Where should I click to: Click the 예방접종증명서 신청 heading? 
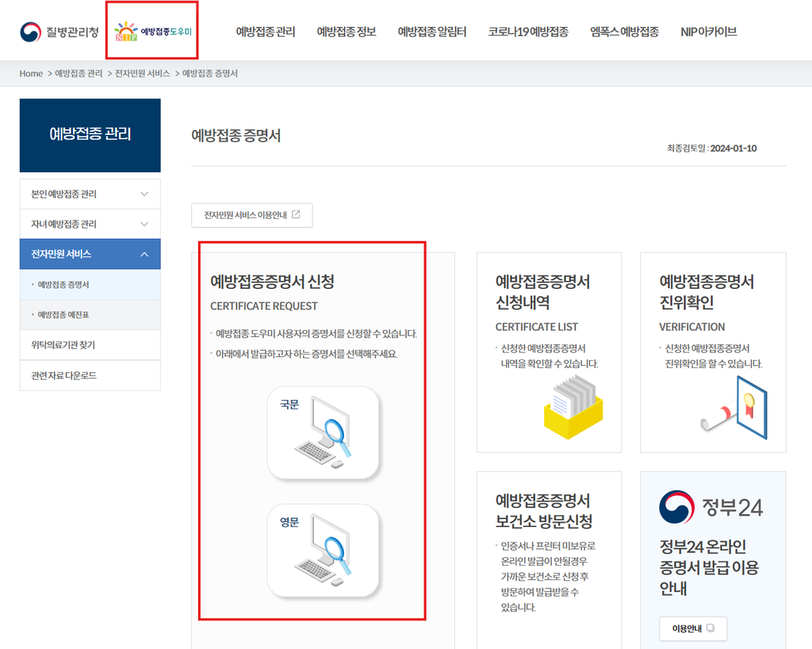tap(273, 282)
